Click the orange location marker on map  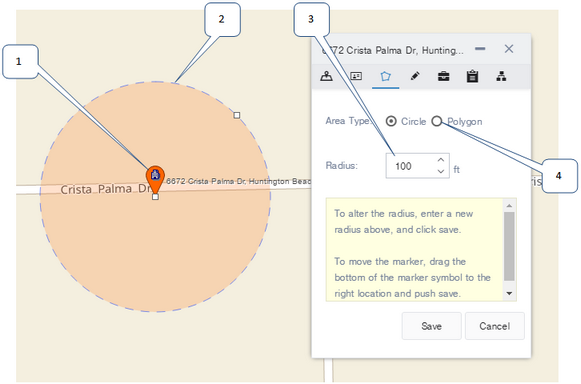tap(155, 179)
